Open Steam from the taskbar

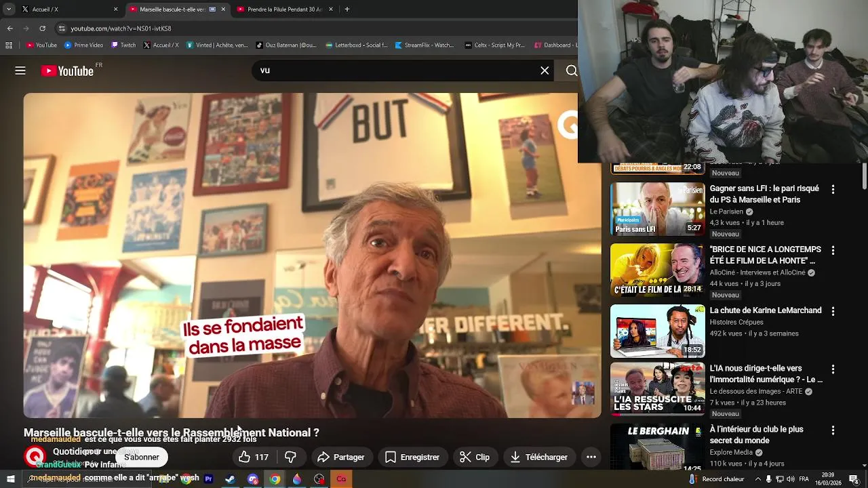tap(230, 479)
